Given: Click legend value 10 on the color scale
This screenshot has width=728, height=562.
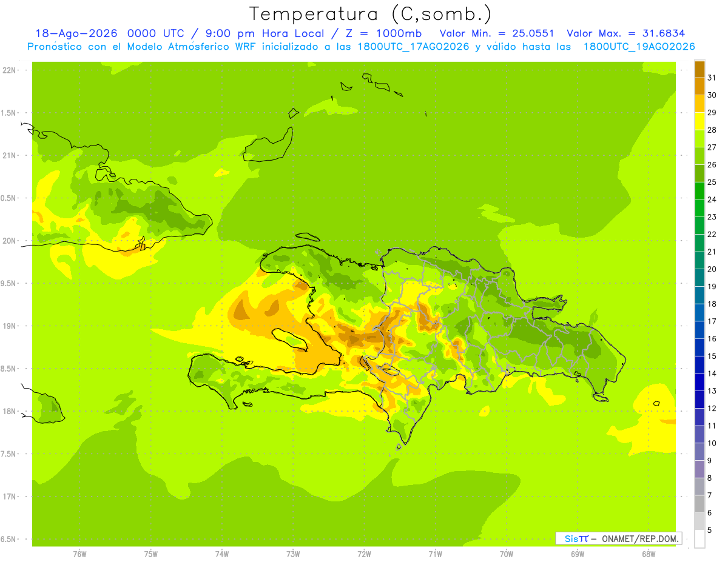Looking at the screenshot, I should [x=712, y=443].
